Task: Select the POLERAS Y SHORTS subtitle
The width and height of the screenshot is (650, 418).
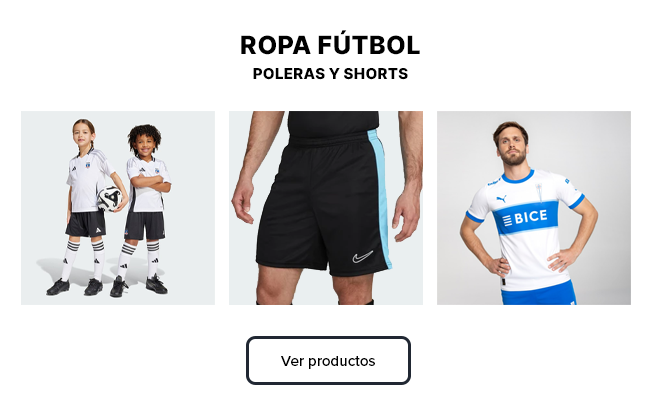Action: (x=330, y=74)
